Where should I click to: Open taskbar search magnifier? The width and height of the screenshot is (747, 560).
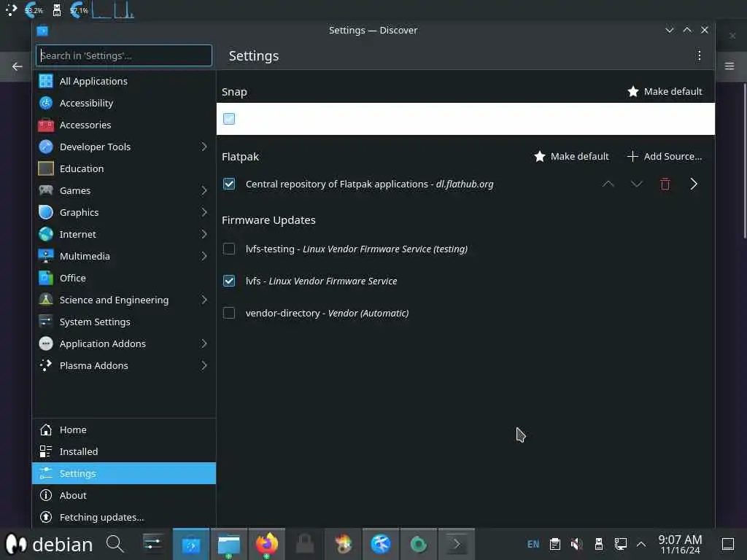pyautogui.click(x=115, y=544)
